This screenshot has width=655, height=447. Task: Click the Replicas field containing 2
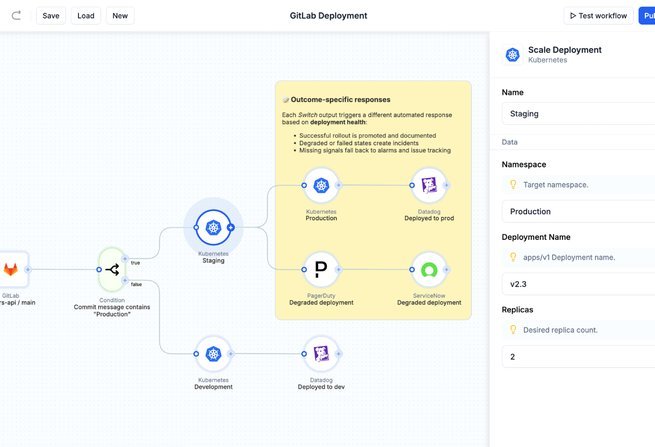point(578,357)
